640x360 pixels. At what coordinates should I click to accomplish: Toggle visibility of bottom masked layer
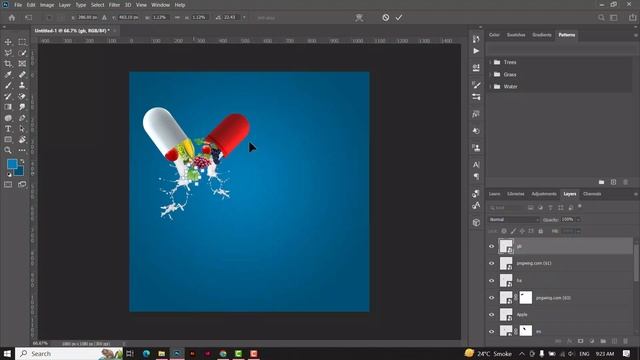click(x=491, y=331)
